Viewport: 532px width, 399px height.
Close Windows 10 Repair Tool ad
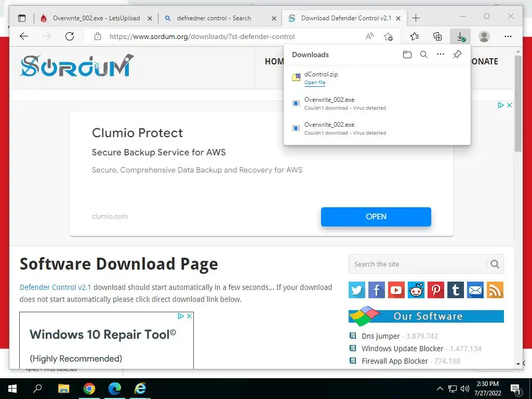point(189,316)
